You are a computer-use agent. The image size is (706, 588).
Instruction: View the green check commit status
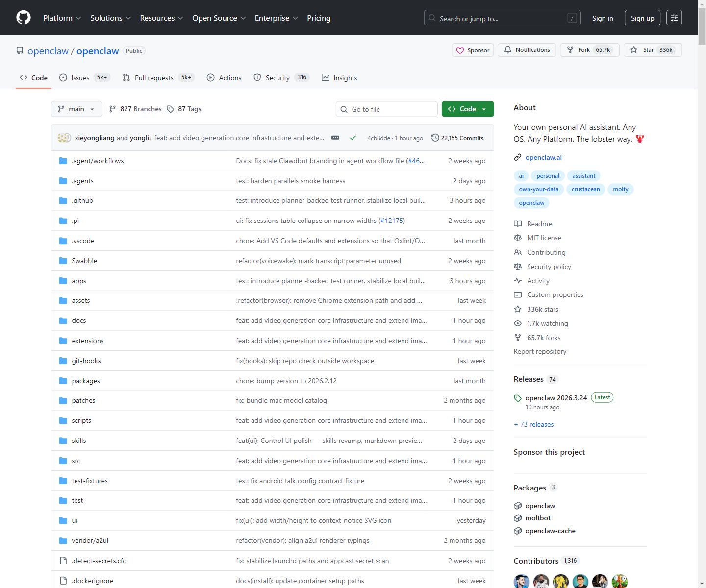click(353, 138)
